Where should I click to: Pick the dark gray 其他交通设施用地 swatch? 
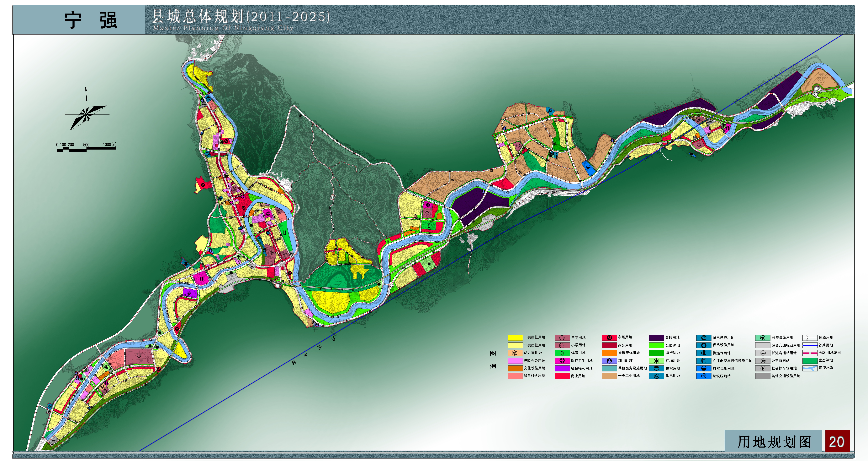point(763,376)
